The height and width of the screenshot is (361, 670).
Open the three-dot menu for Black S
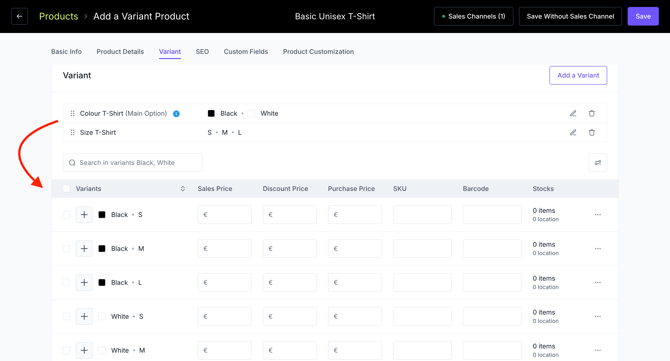[598, 214]
